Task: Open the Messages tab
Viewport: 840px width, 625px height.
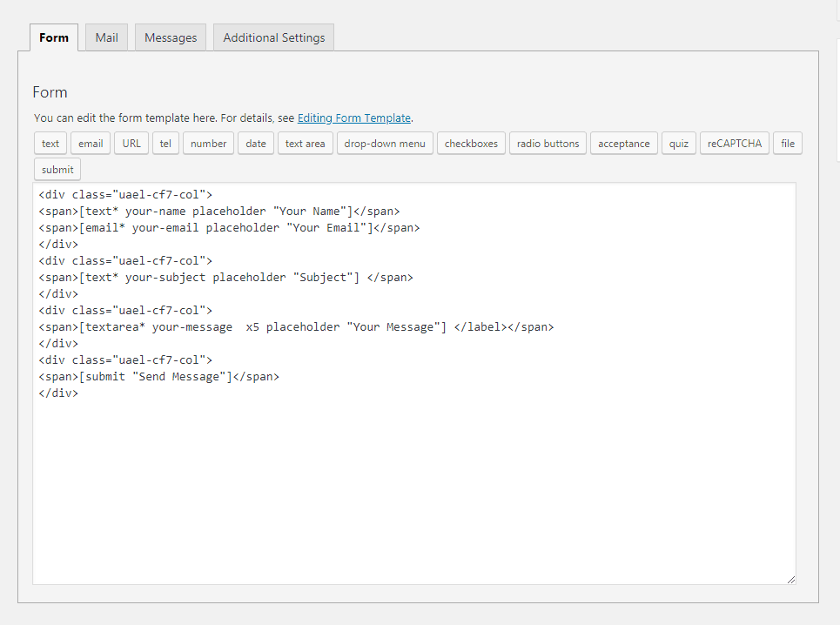Action: pos(171,37)
